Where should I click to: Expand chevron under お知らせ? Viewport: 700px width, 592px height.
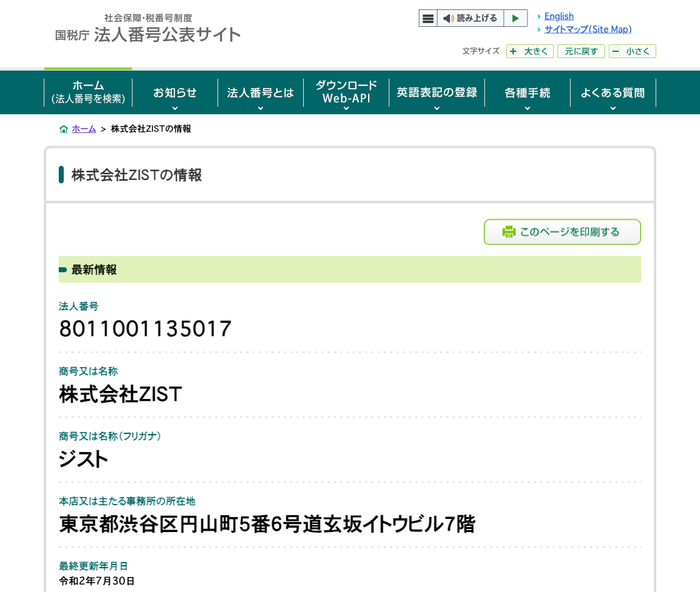tap(175, 109)
